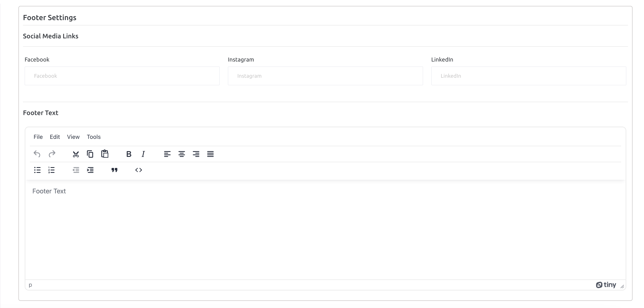The image size is (644, 308).
Task: Align text to the right
Action: click(x=196, y=154)
